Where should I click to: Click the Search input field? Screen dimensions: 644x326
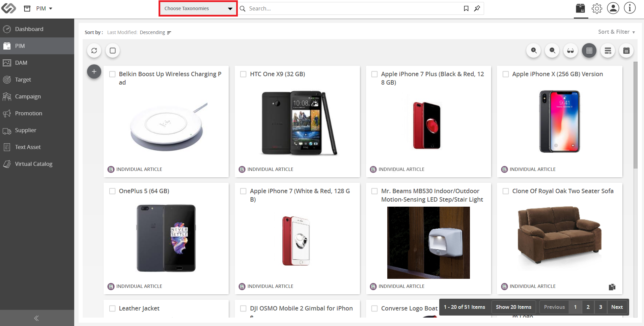click(354, 8)
